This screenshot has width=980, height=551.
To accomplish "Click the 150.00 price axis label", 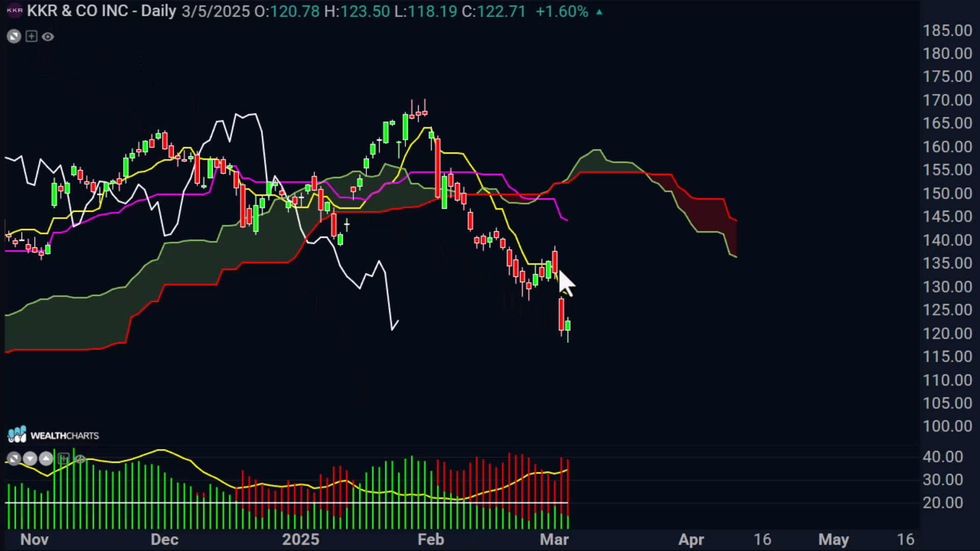I will [x=947, y=194].
